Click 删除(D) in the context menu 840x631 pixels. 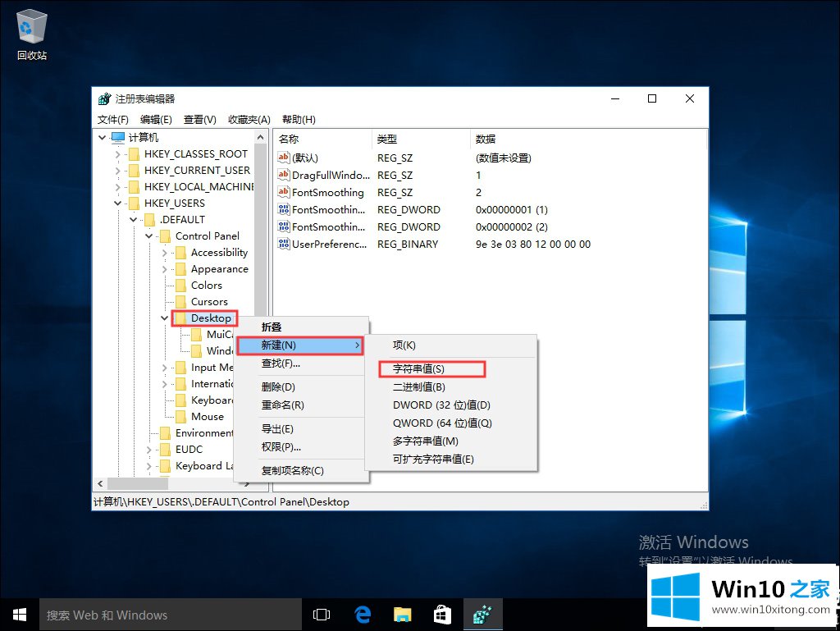pyautogui.click(x=278, y=387)
